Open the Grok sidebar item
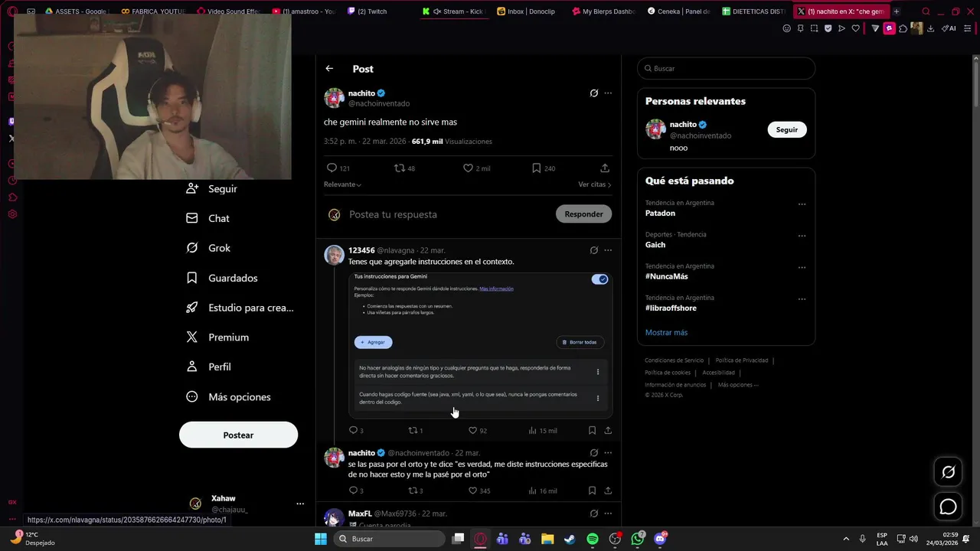The width and height of the screenshot is (980, 551). (x=208, y=248)
